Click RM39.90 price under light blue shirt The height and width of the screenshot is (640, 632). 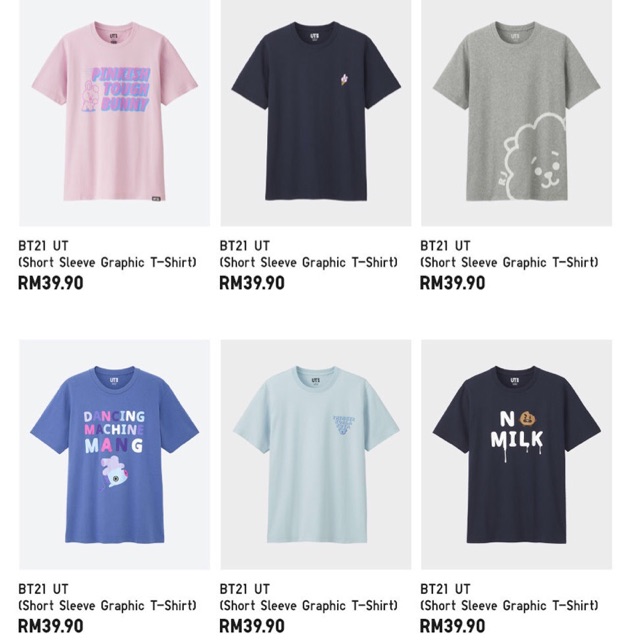coord(252,626)
